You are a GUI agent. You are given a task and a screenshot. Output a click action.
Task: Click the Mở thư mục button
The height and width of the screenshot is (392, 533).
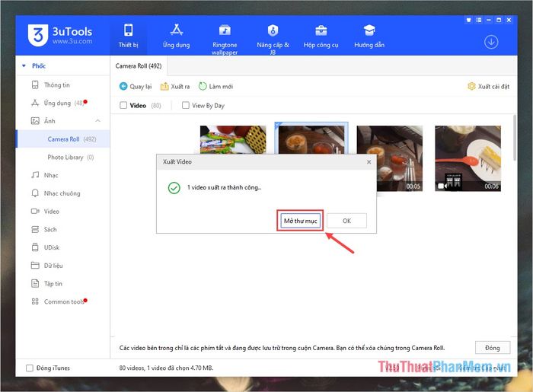pos(300,221)
